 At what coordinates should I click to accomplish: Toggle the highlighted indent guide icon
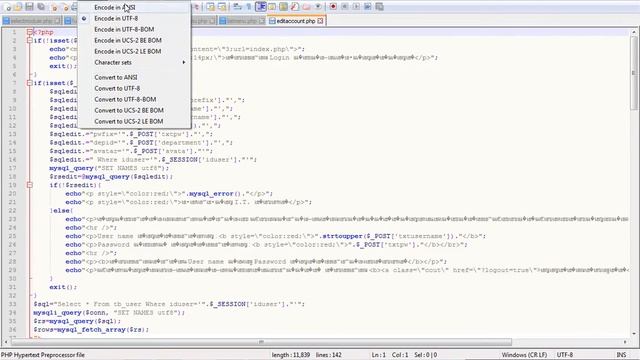(x=260, y=7)
